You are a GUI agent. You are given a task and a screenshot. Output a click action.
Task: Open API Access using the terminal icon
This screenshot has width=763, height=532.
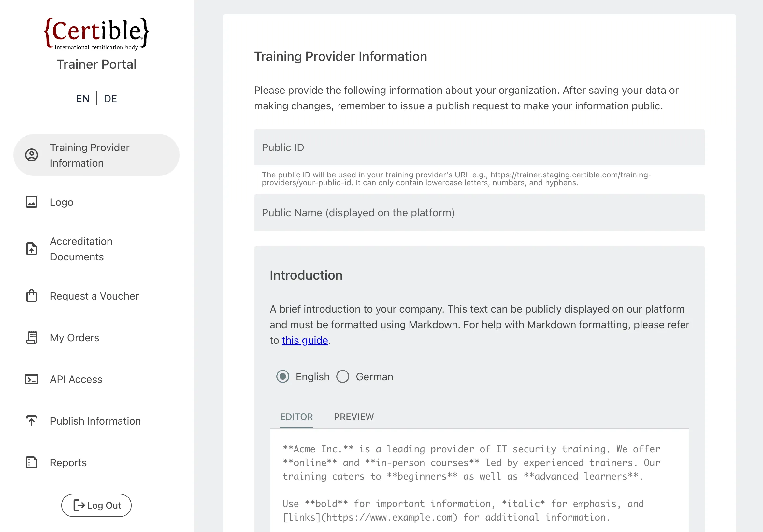32,379
